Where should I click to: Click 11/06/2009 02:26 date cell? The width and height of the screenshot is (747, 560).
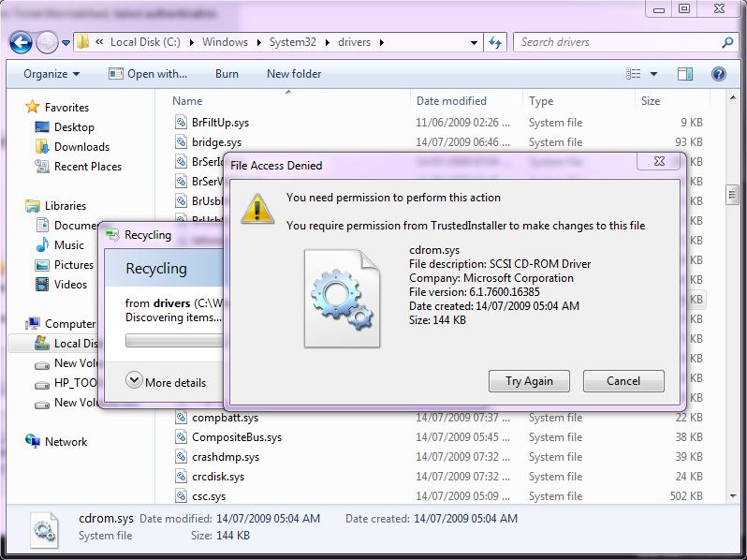pyautogui.click(x=462, y=123)
